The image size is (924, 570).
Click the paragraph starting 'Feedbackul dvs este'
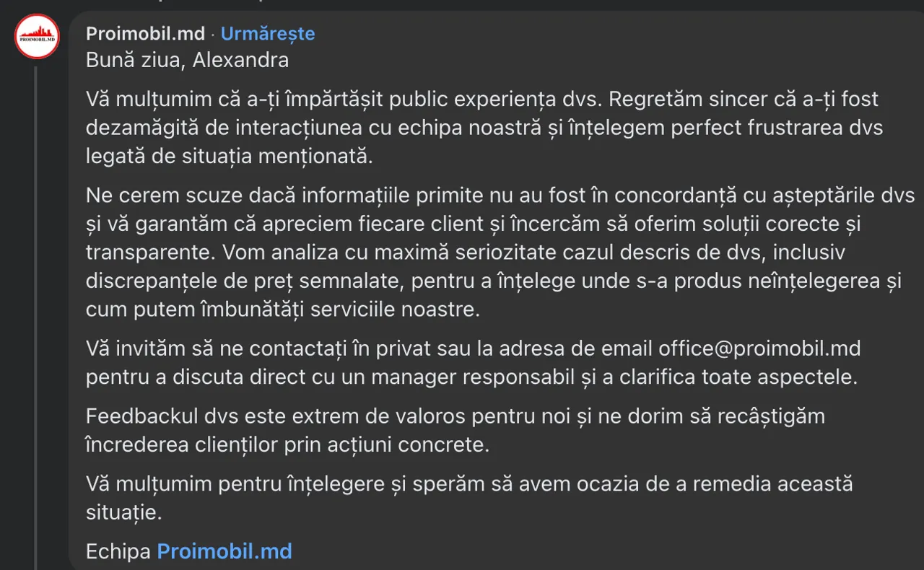pos(456,430)
